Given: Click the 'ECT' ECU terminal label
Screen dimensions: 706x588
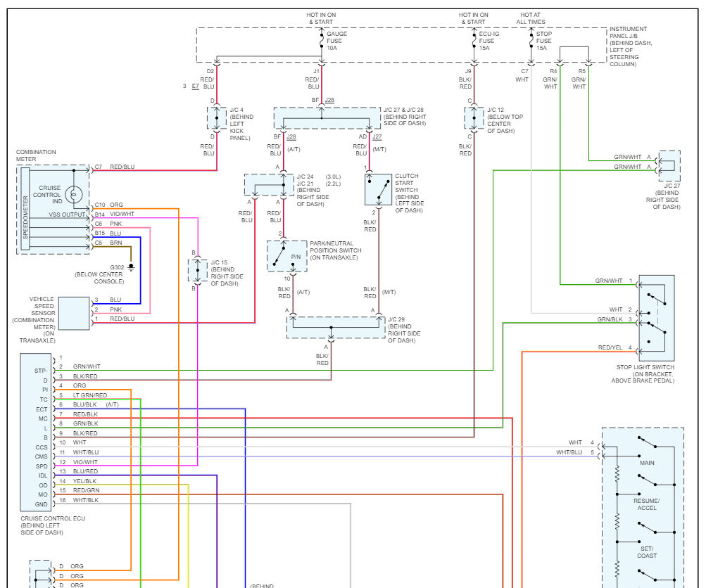Looking at the screenshot, I should tap(42, 409).
